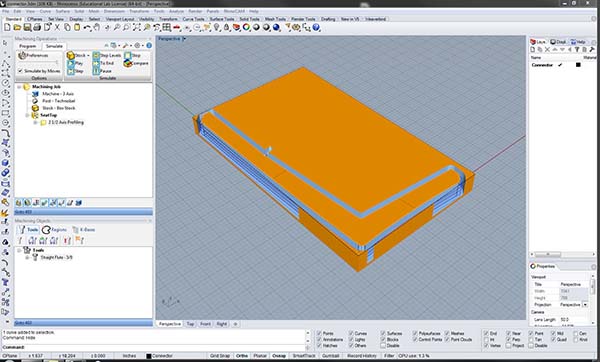Click the To End simulation button
This screenshot has height=362, width=600.
[103, 63]
